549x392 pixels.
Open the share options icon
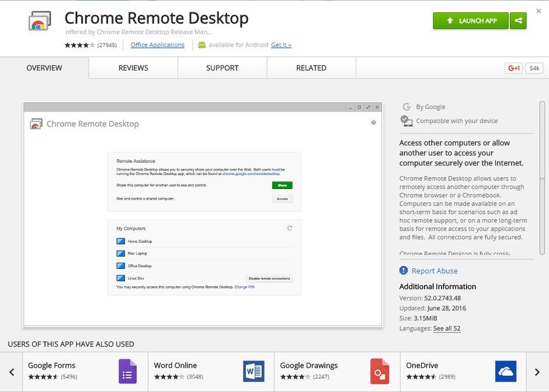[x=518, y=20]
